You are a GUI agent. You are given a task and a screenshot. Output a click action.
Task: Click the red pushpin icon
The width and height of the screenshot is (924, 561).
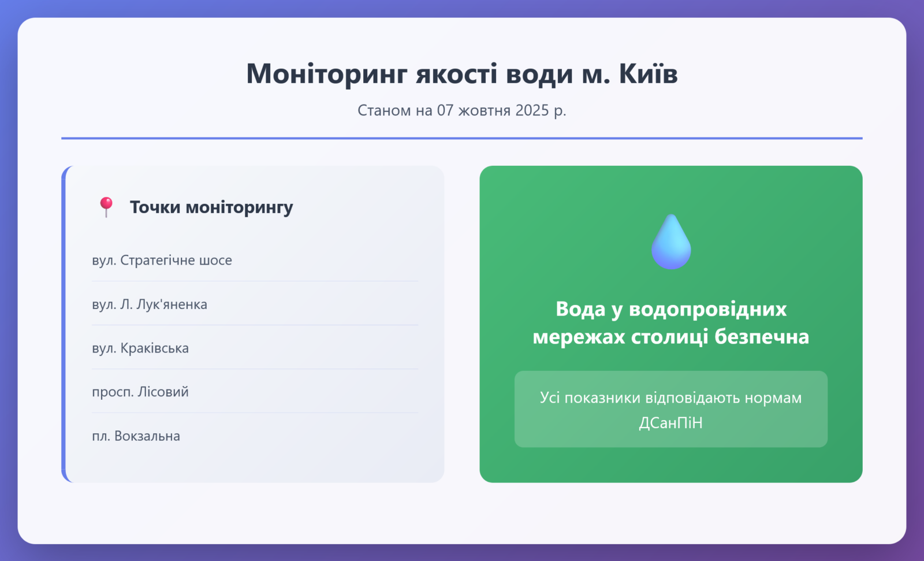coord(106,207)
